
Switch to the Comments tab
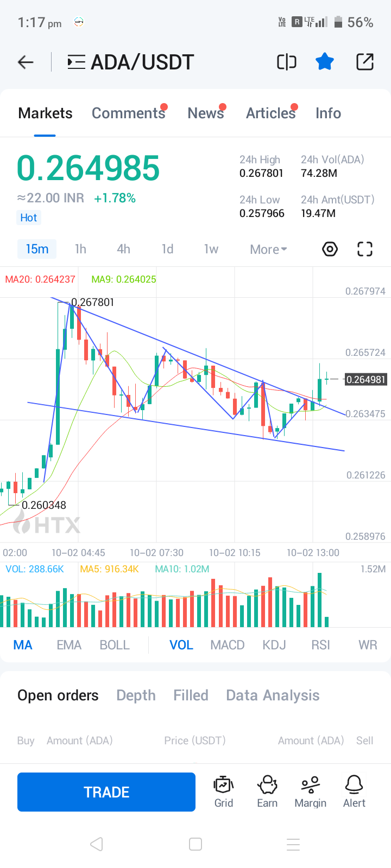point(128,113)
